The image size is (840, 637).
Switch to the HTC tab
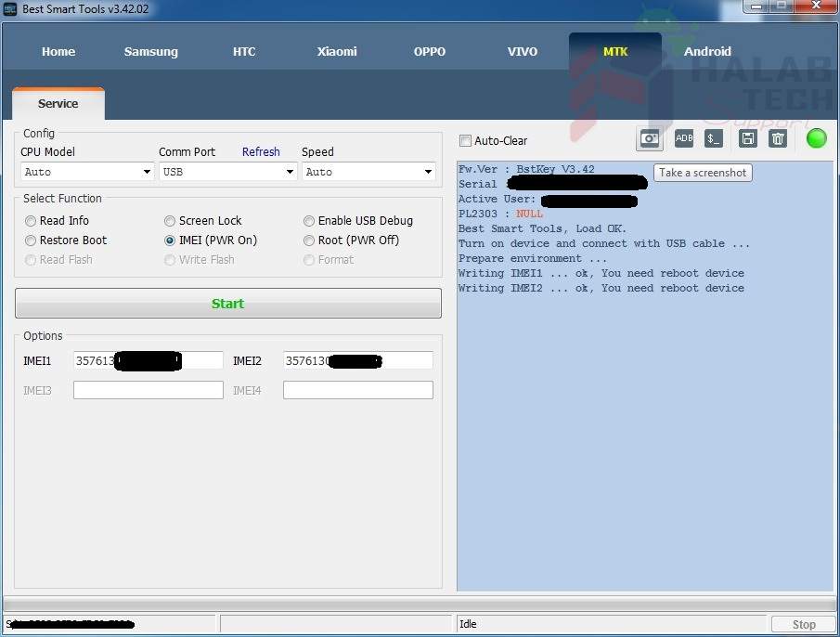[244, 51]
